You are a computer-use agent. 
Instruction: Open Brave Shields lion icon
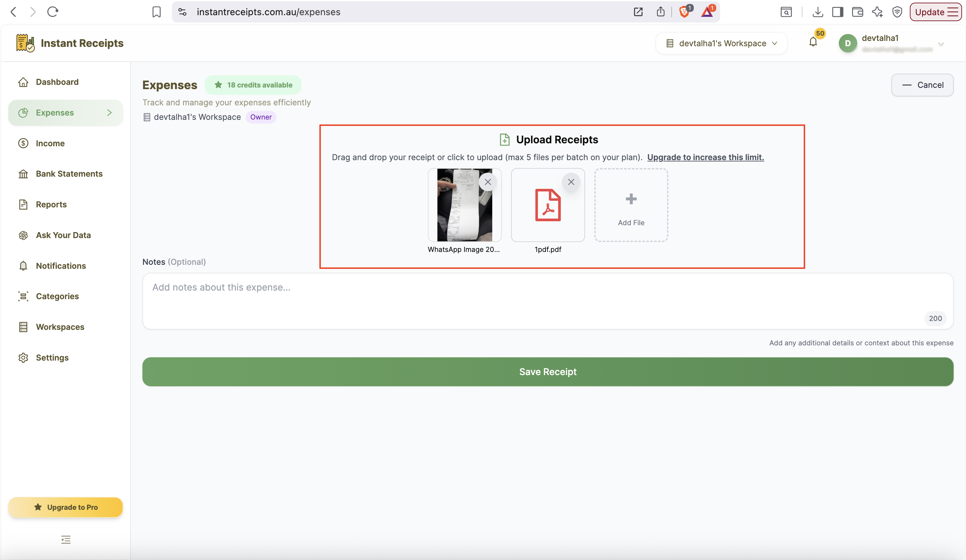[x=684, y=12]
